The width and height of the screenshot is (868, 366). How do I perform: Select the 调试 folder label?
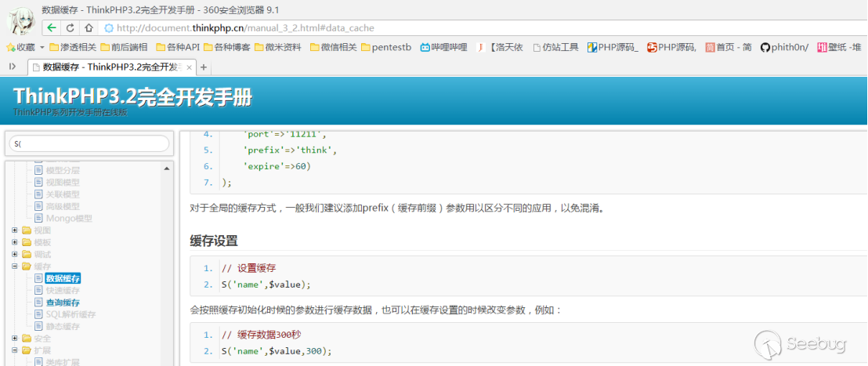(42, 255)
